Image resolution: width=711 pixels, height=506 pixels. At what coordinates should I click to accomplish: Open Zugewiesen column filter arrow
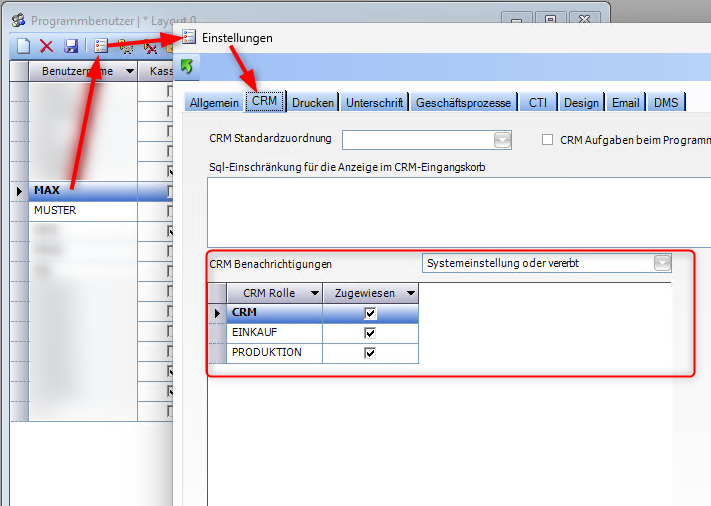pyautogui.click(x=408, y=293)
